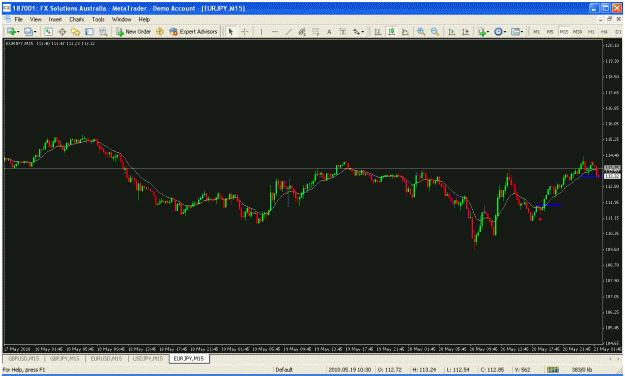Toggle the Auto Scroll chart icon

452,31
